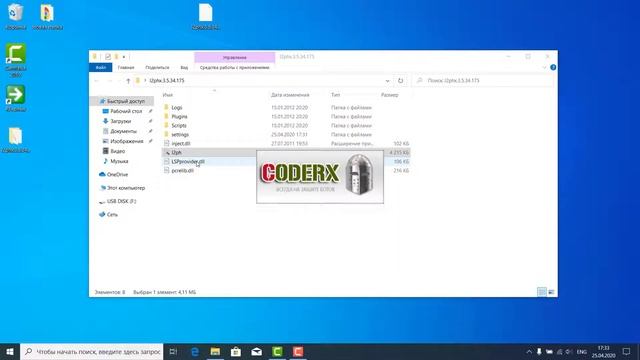Open Загрузки in navigation pane

tap(120, 121)
